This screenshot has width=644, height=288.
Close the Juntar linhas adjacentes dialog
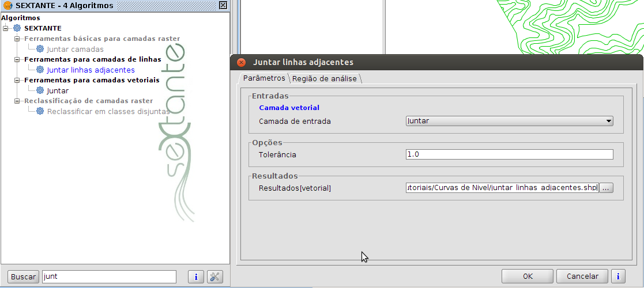tap(242, 62)
